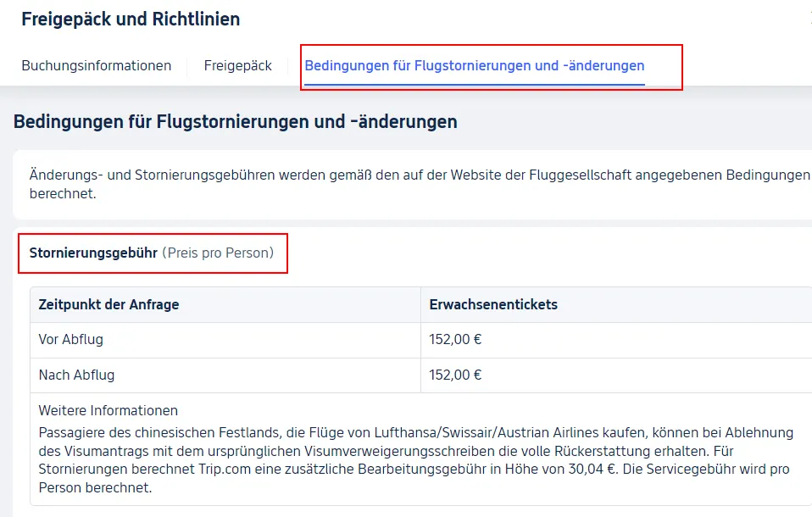This screenshot has height=517, width=812.
Task: Click the 'Weitere Informationen' label
Action: [108, 411]
